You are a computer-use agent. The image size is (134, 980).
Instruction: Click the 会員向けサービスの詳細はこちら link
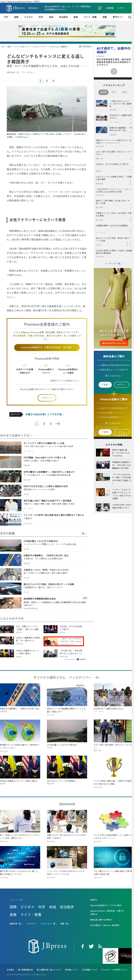[x=65, y=380]
